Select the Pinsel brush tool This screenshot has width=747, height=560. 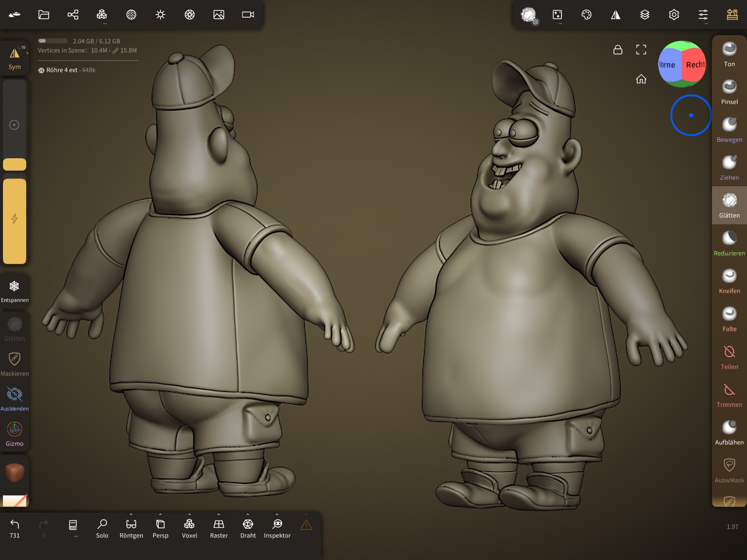pyautogui.click(x=729, y=92)
